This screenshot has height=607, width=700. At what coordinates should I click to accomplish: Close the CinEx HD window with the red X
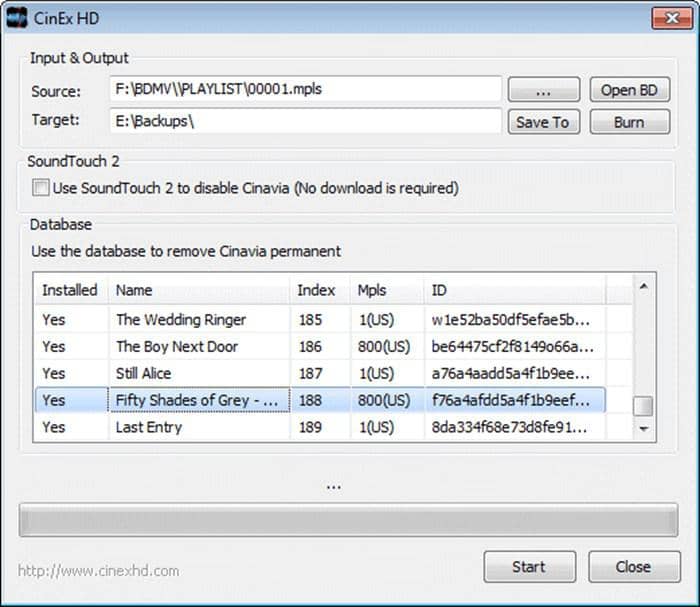tap(672, 18)
